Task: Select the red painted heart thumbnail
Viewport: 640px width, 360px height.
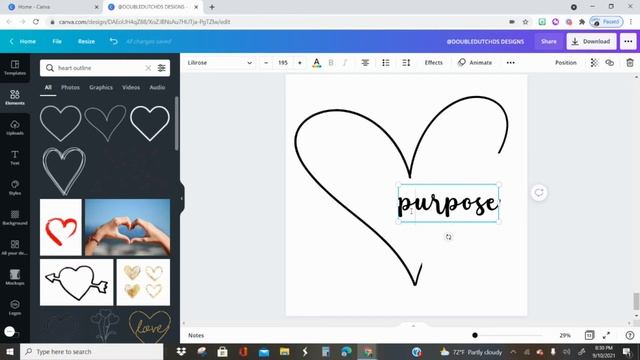Action: [x=61, y=227]
